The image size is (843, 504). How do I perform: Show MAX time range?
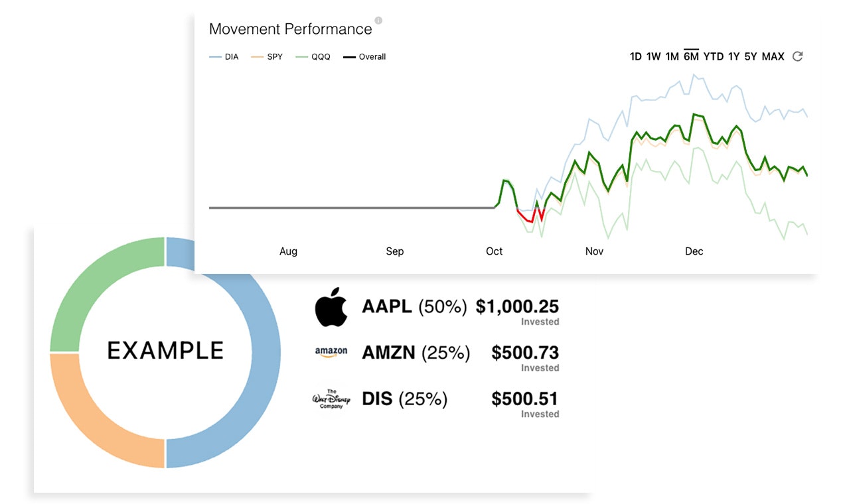[773, 57]
